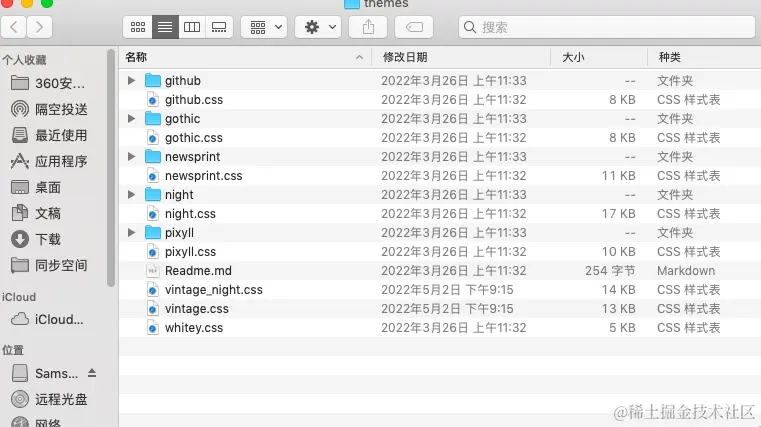Viewport: 761px width, 427px height.
Task: Select the whitey.css file icon
Action: (x=153, y=328)
